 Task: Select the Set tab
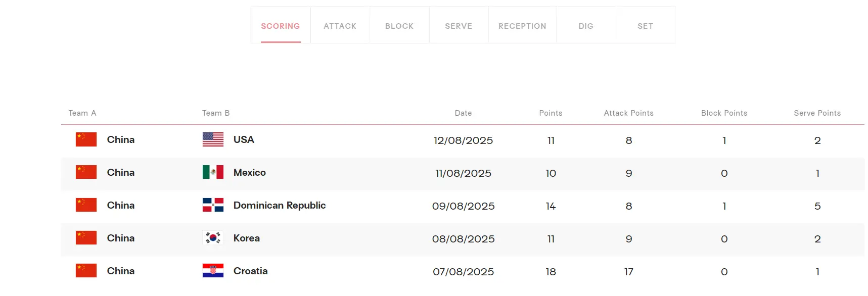645,26
